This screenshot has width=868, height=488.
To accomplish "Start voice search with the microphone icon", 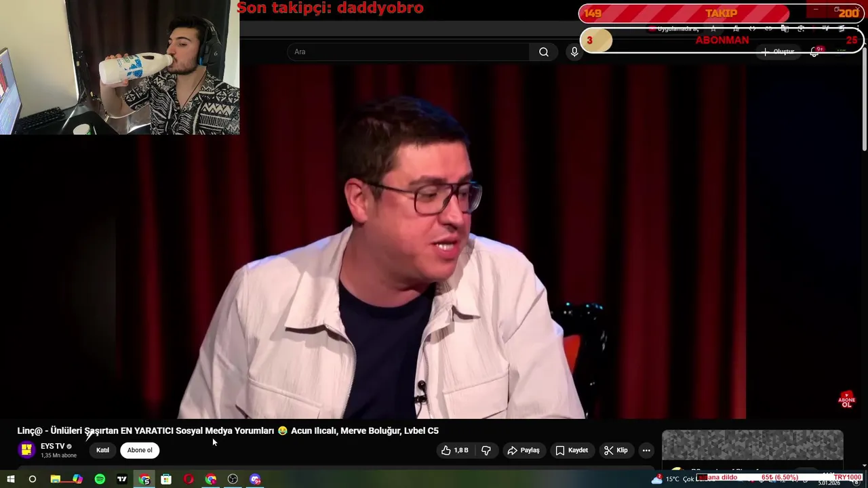I will [x=574, y=52].
